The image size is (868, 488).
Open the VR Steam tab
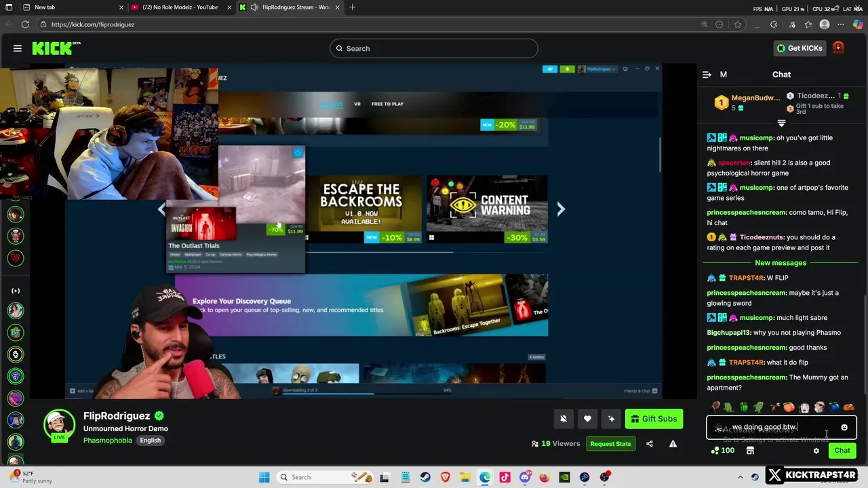point(357,104)
